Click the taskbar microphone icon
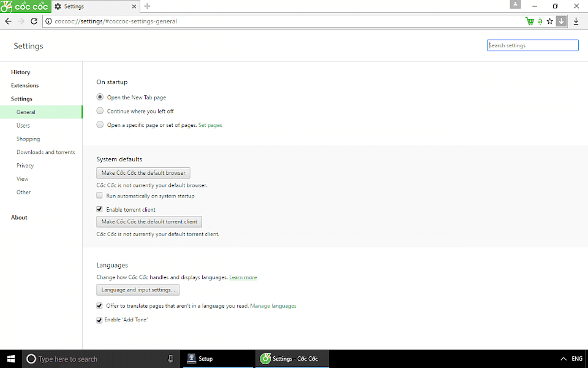Screen dimensions: 588x368 [171, 359]
